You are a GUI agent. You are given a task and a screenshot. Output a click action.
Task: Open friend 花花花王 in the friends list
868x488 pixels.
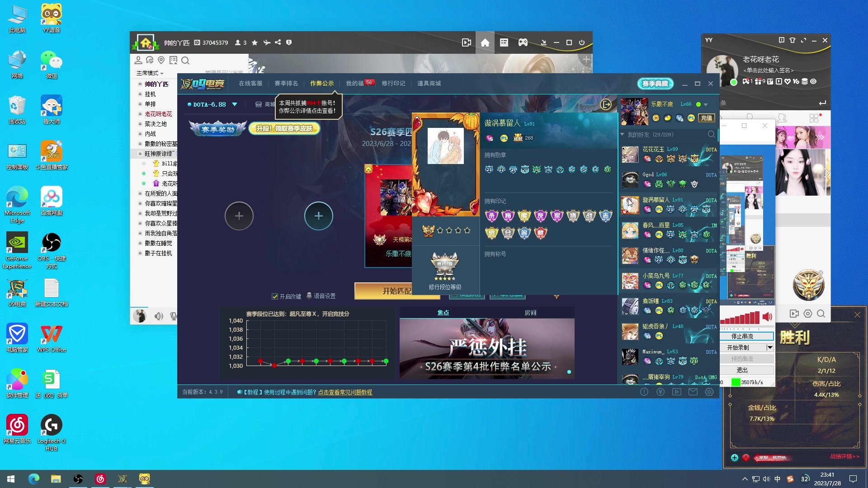668,154
